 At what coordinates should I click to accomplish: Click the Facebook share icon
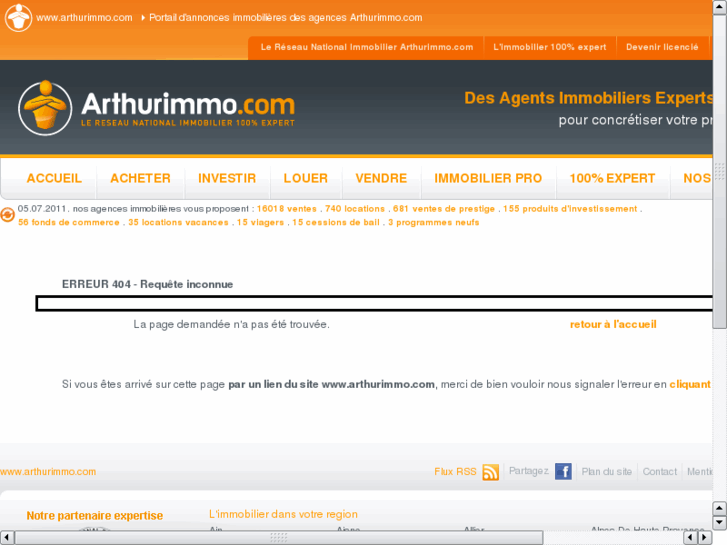tap(563, 472)
